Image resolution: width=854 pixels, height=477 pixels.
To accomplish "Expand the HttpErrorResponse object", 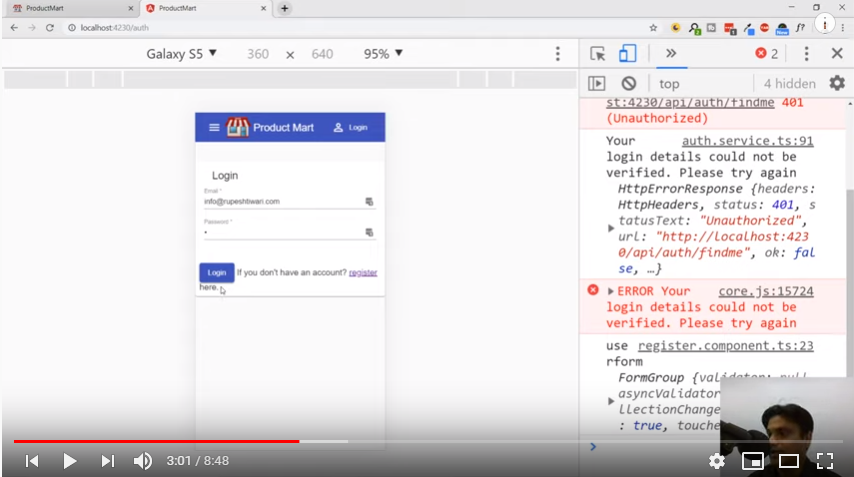I will 611,228.
